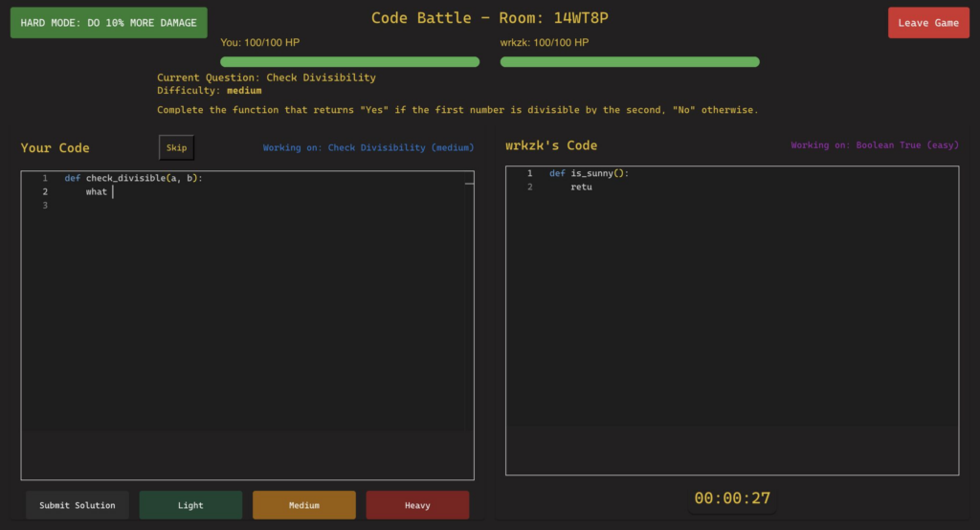Submit the solution
Image resolution: width=980 pixels, height=530 pixels.
[78, 505]
